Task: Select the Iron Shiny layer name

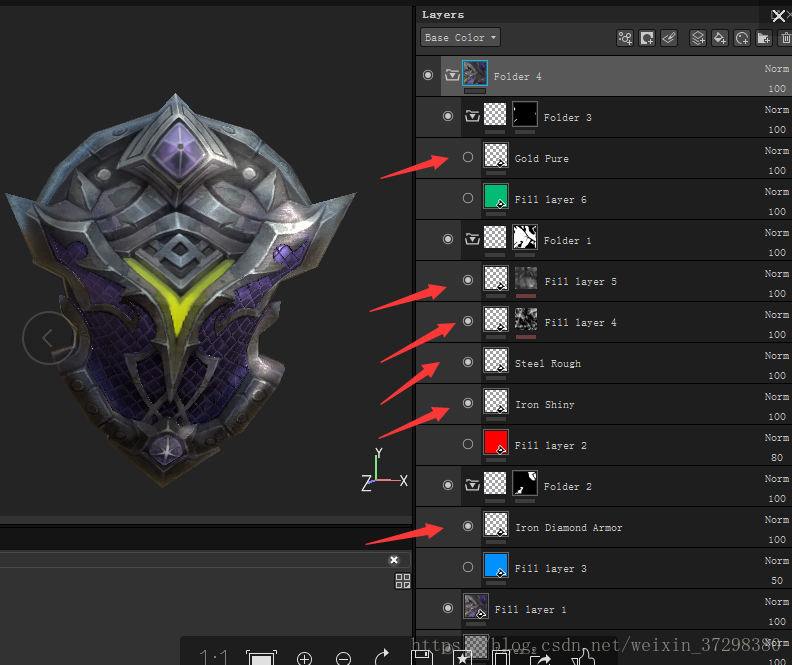Action: 544,404
